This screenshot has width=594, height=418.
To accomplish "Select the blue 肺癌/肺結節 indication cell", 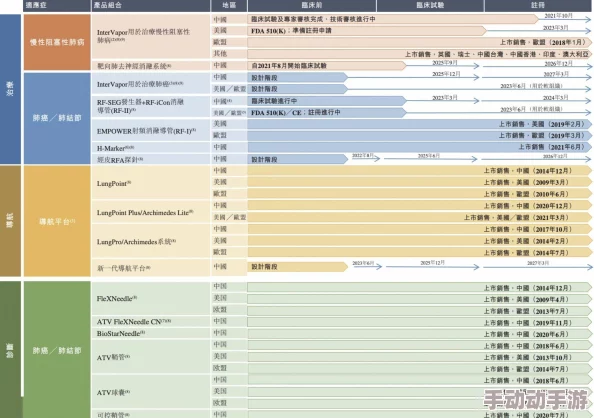I will (57, 118).
